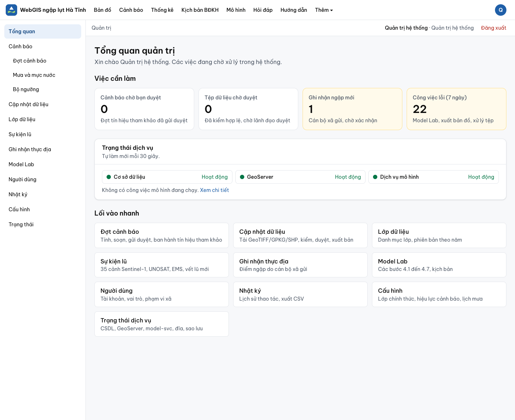
Task: Select Kịch bản BĐKH in navigation
Action: (x=200, y=10)
